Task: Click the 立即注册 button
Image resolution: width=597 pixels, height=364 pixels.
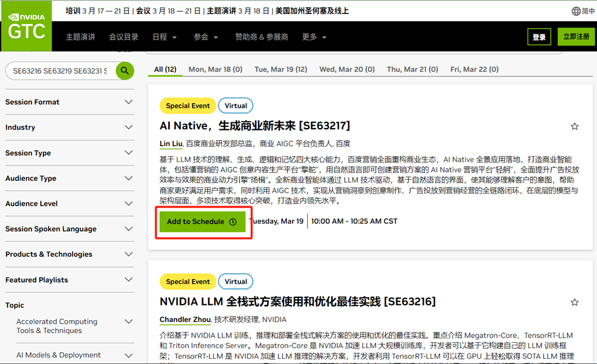Action: [x=575, y=36]
